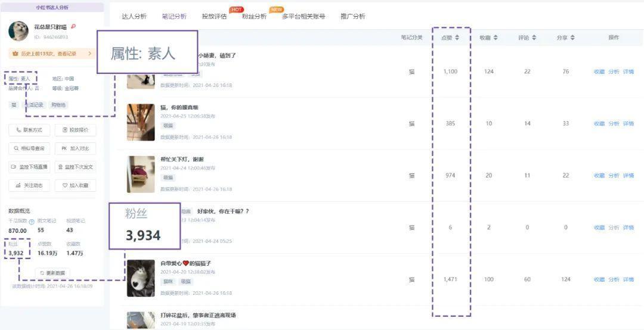Click 详情 link for 好家伙，你在干嘛 note
Image resolution: width=644 pixels, height=330 pixels.
point(628,228)
